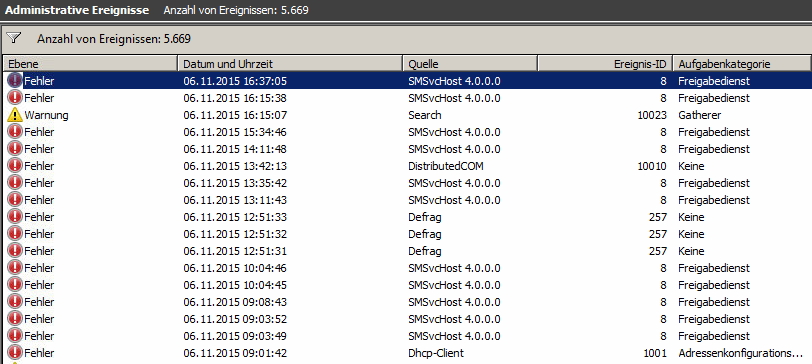Click Defrag source at 12:51:32
The height and width of the screenshot is (364, 812).
pos(425,234)
